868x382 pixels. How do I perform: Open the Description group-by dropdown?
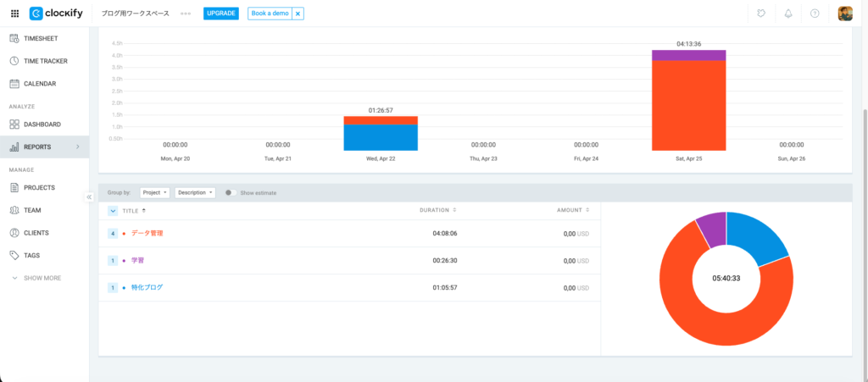click(195, 193)
